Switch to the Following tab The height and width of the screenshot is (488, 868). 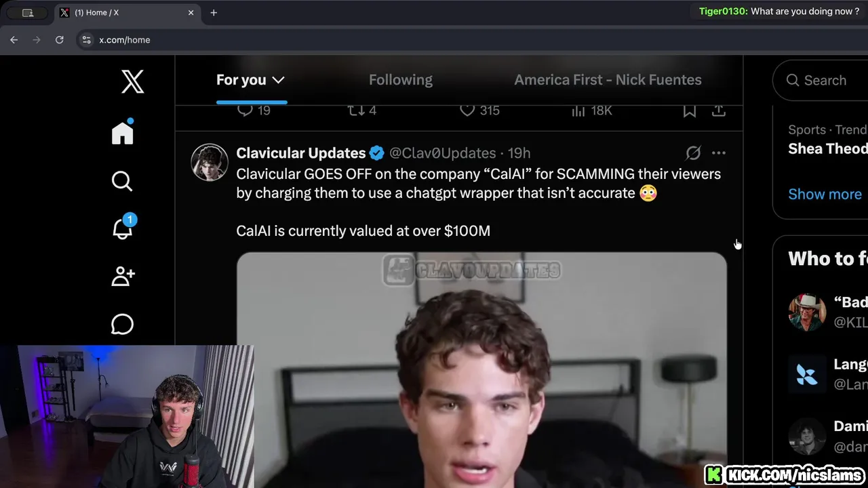pyautogui.click(x=401, y=80)
